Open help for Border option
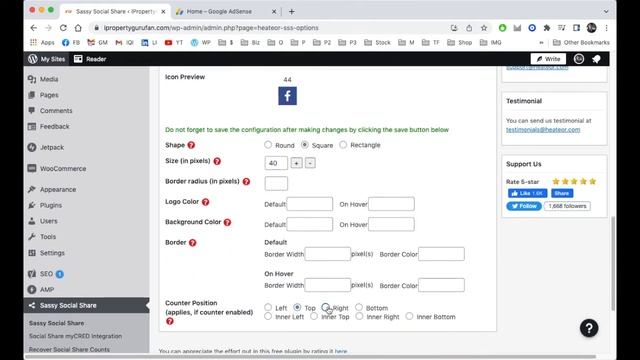Image resolution: width=640 pixels, height=360 pixels. [x=193, y=243]
